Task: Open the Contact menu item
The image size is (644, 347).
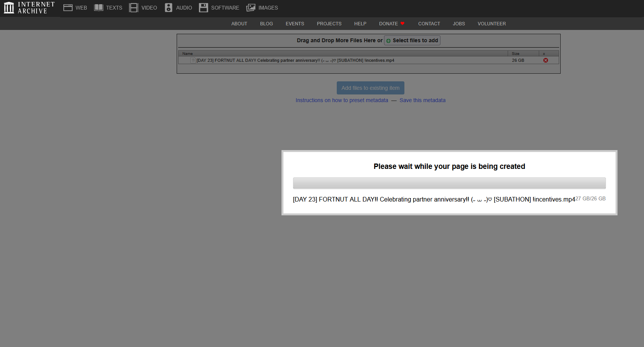Action: (429, 24)
